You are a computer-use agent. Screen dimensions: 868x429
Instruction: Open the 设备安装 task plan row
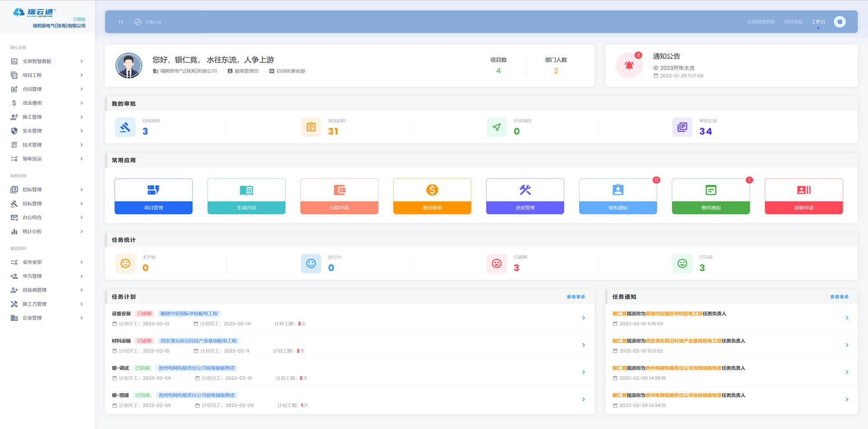[349, 318]
